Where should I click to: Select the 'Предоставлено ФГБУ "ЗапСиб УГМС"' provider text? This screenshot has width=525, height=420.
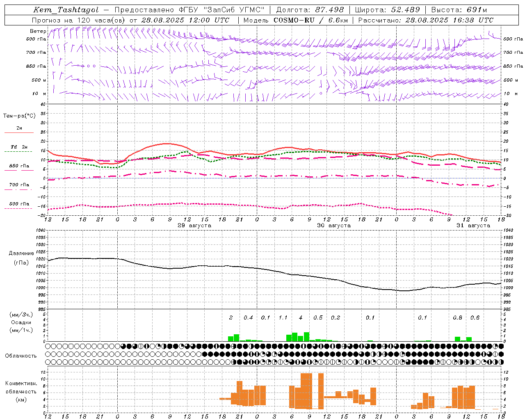pos(189,10)
